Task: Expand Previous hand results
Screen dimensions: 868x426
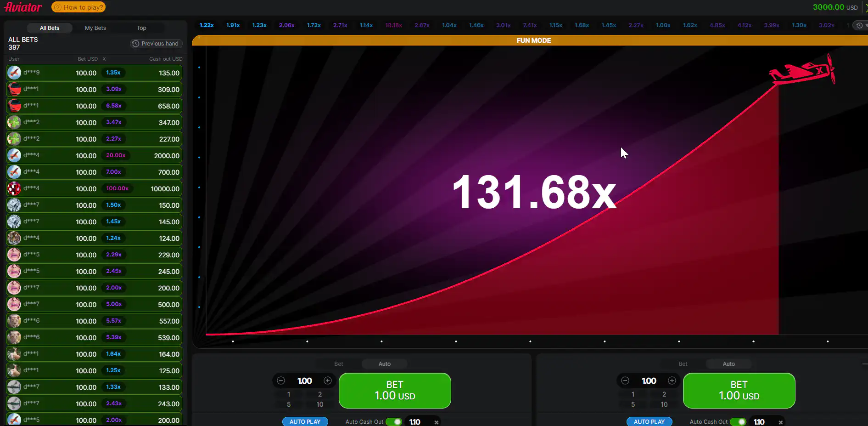Action: point(156,43)
